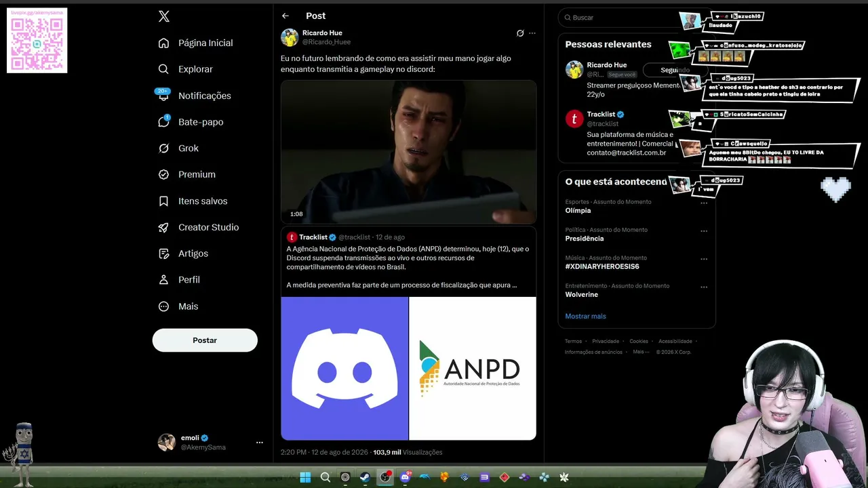Click the Grok icon on the post
Viewport: 868px width, 488px height.
pos(520,33)
